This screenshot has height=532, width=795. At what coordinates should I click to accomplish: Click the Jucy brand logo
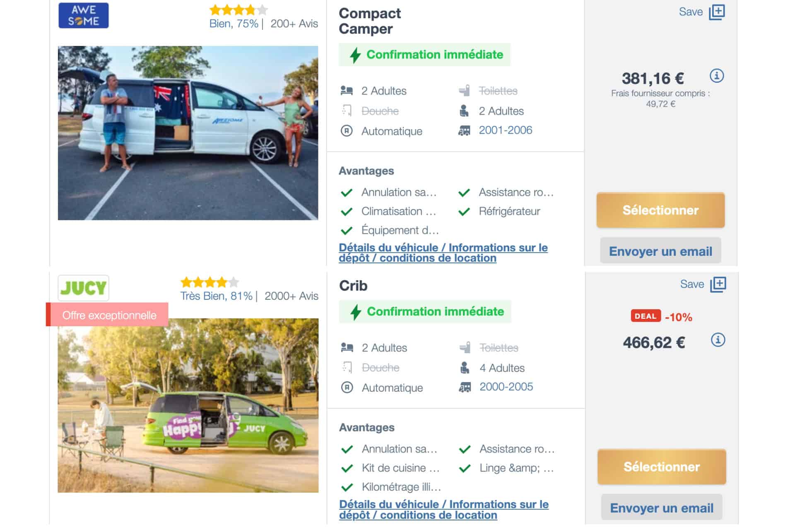pyautogui.click(x=83, y=288)
